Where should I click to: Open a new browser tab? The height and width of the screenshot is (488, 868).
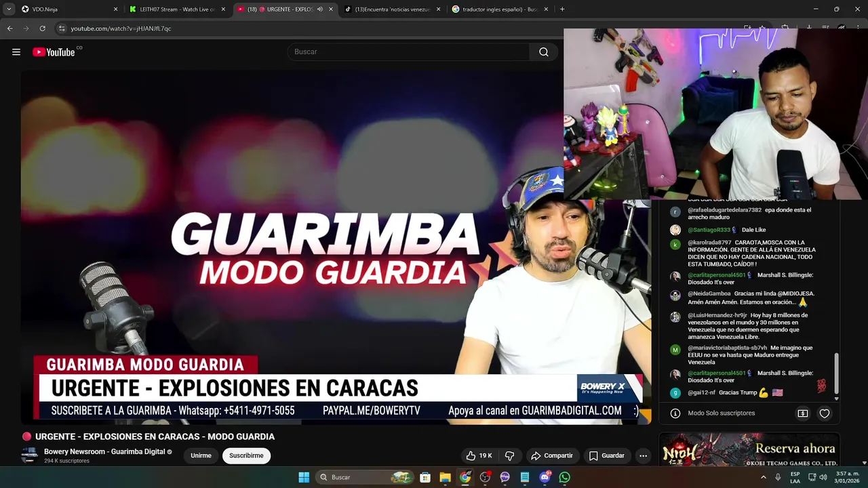point(562,9)
